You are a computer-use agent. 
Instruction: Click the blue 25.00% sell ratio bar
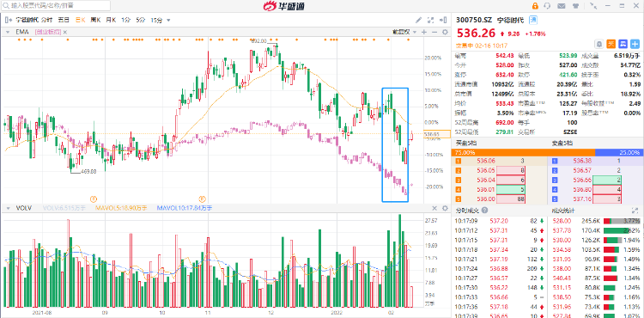pos(619,152)
